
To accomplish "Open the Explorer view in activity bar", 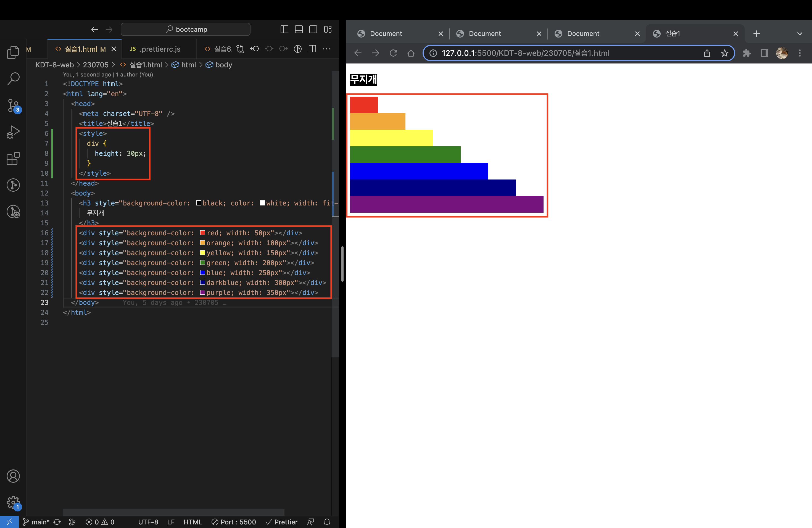I will point(13,52).
